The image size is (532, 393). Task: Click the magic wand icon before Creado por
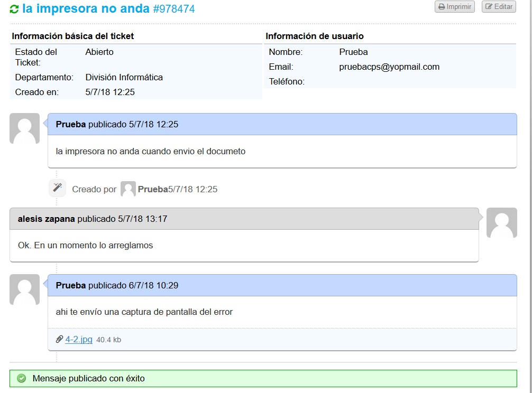58,188
